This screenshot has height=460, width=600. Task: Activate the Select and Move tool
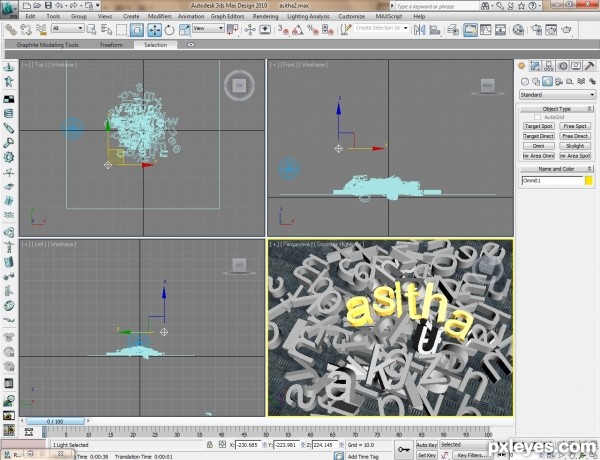pyautogui.click(x=155, y=29)
